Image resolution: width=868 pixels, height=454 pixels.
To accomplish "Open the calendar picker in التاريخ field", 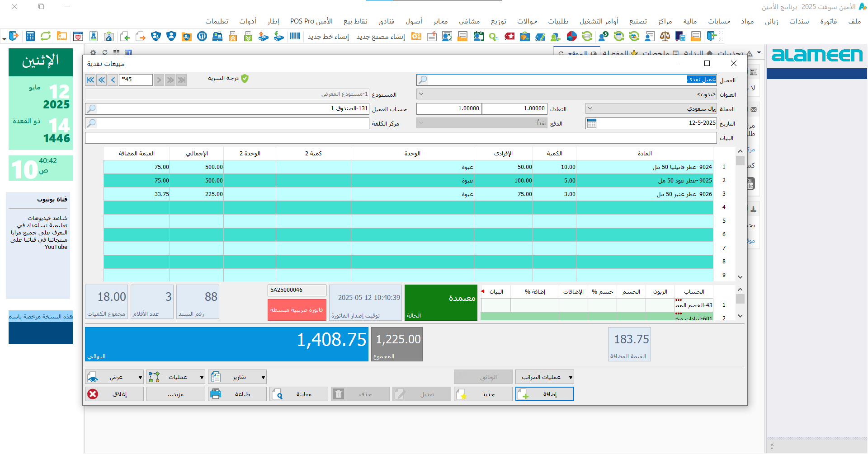I will tap(591, 123).
